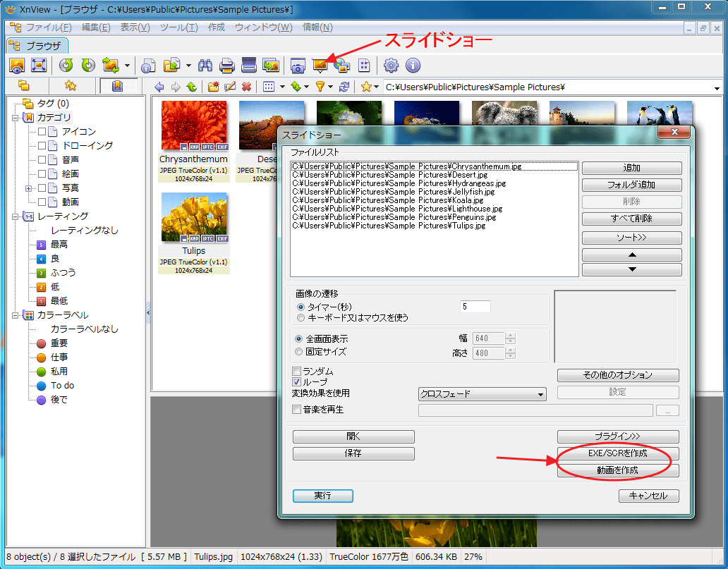The width and height of the screenshot is (728, 569).
Task: Open the address path dropdown arrow
Action: (717, 88)
